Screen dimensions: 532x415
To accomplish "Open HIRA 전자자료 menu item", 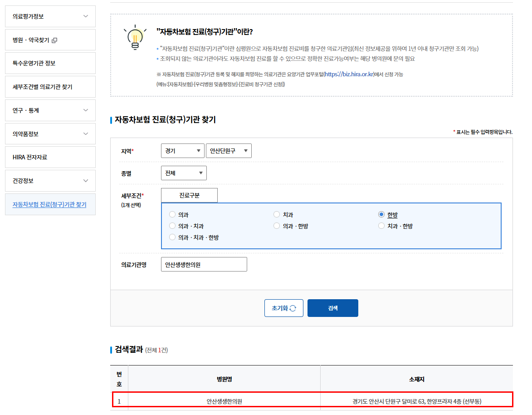I will [x=50, y=157].
